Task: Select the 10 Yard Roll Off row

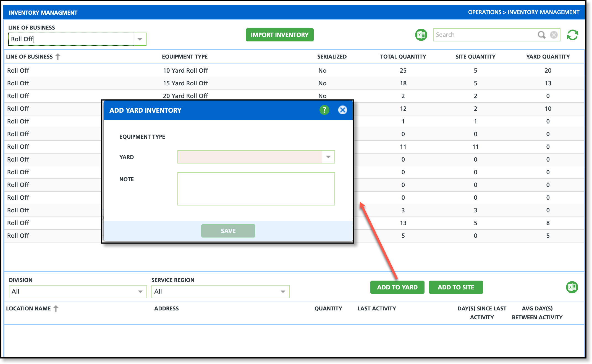Action: (x=185, y=70)
